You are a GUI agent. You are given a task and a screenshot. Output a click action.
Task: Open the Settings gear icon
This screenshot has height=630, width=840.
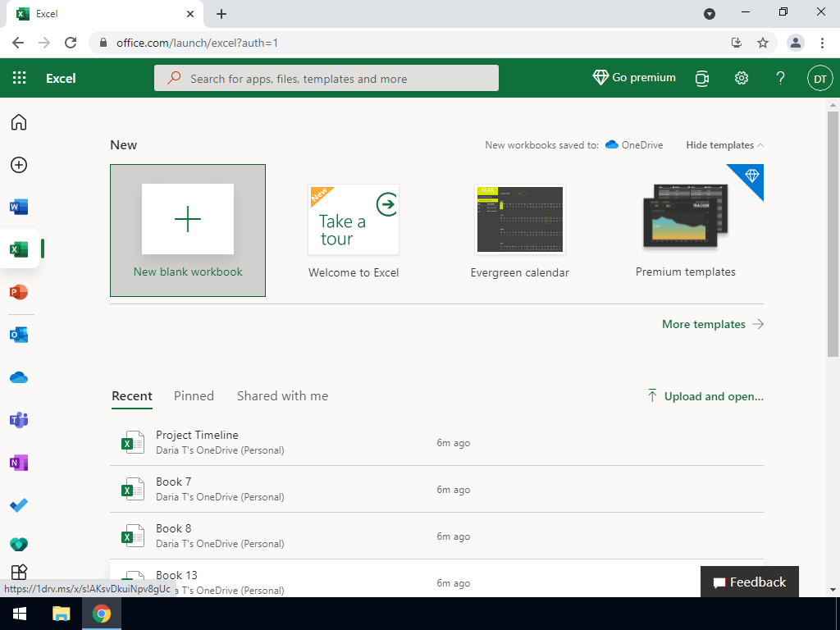[742, 78]
